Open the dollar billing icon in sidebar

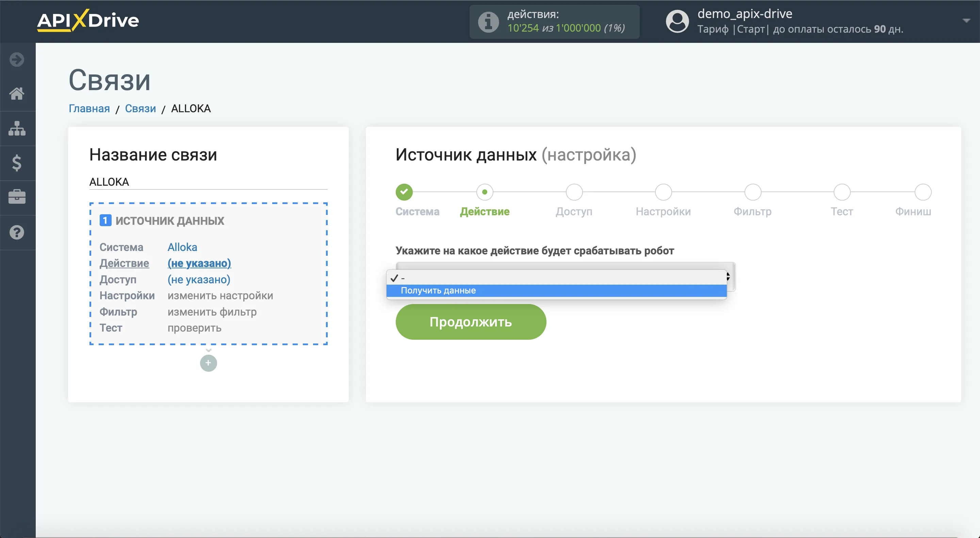tap(17, 163)
